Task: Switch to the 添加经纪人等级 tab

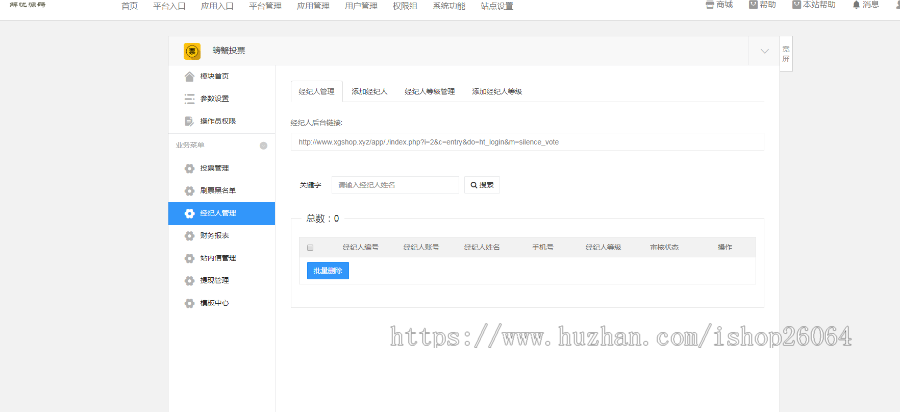Action: point(497,91)
